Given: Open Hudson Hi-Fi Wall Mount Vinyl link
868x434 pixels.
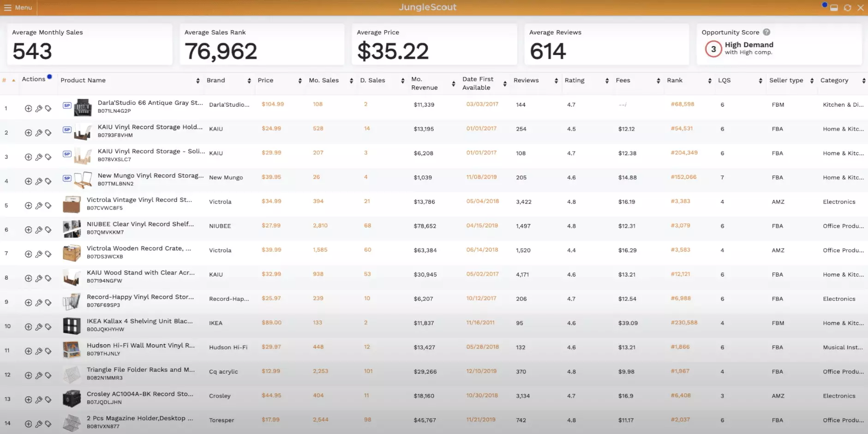Looking at the screenshot, I should (141, 345).
